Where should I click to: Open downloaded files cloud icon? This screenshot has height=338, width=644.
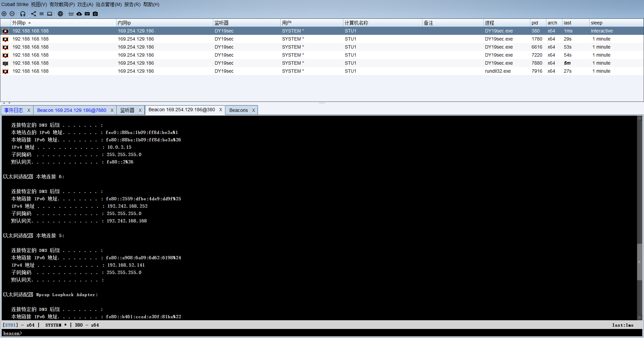(x=79, y=14)
